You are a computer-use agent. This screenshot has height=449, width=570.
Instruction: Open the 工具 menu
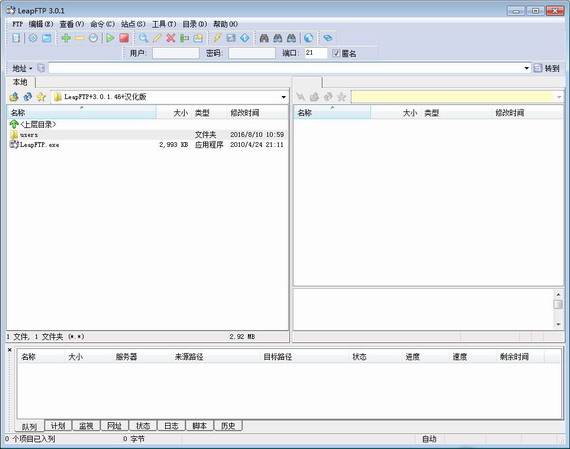pos(164,24)
